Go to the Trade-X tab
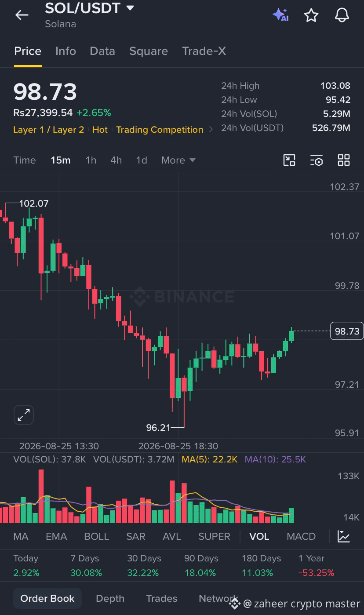 click(x=204, y=51)
